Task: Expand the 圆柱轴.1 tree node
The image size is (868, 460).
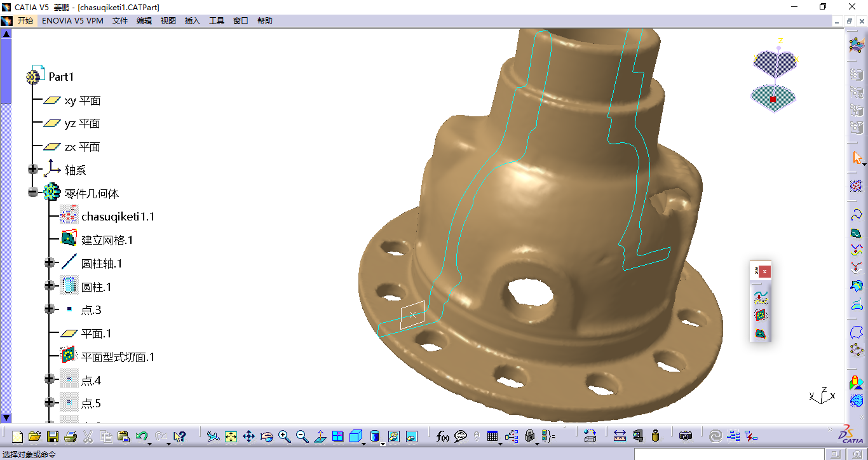Action: (x=50, y=263)
